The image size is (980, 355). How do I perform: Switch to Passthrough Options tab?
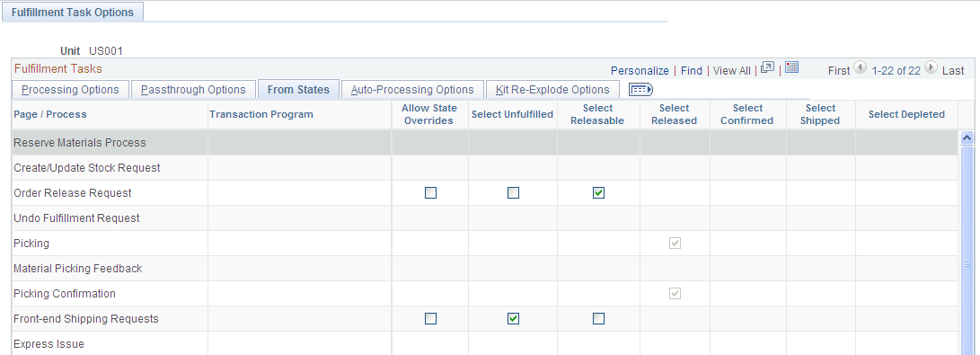(193, 89)
